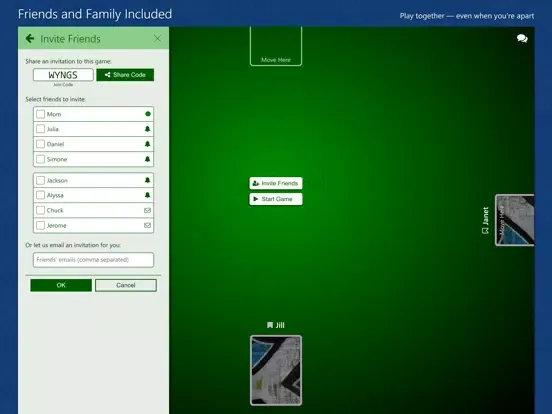Click the name Janet beside the card
The image size is (552, 414).
pyautogui.click(x=485, y=216)
